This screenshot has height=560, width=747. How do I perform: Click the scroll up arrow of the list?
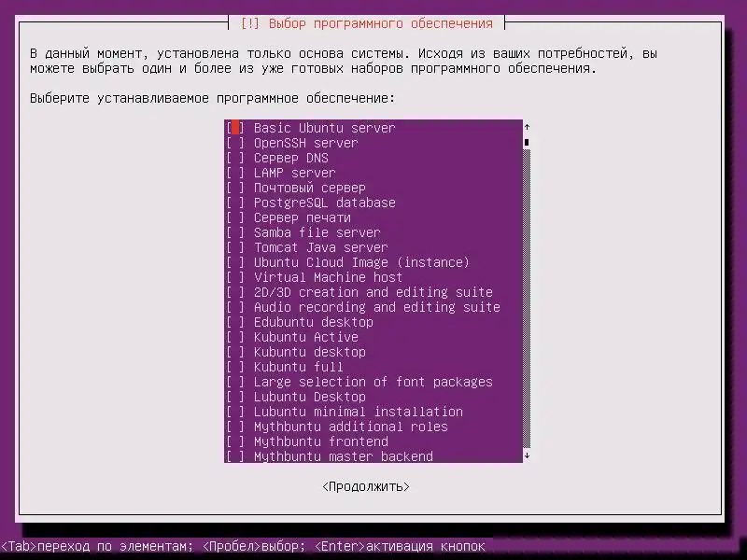coord(527,127)
